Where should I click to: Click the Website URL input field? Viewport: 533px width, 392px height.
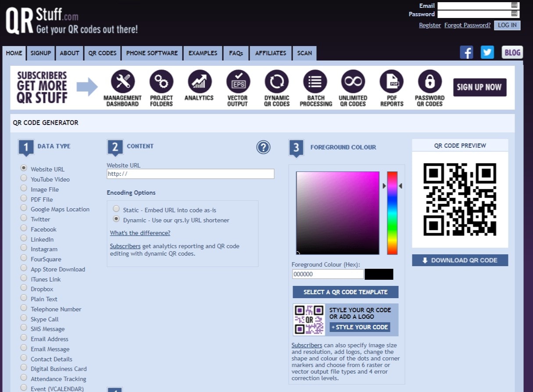pyautogui.click(x=190, y=174)
